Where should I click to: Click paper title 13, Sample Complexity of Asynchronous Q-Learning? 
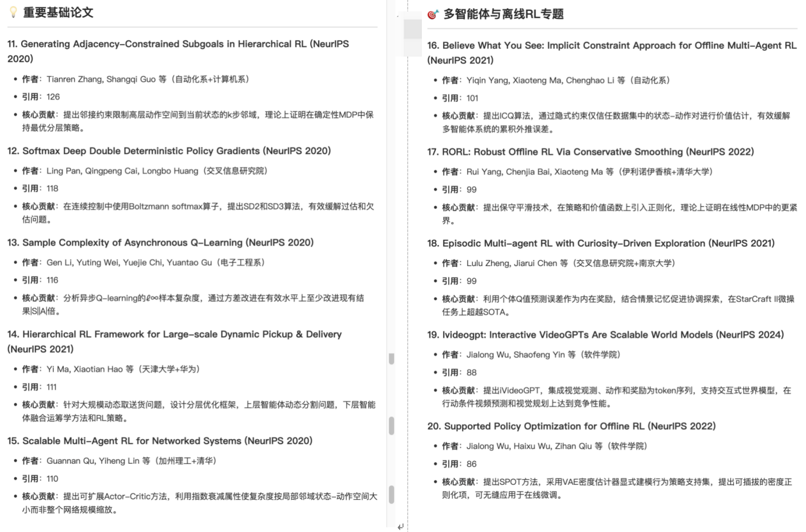click(160, 242)
